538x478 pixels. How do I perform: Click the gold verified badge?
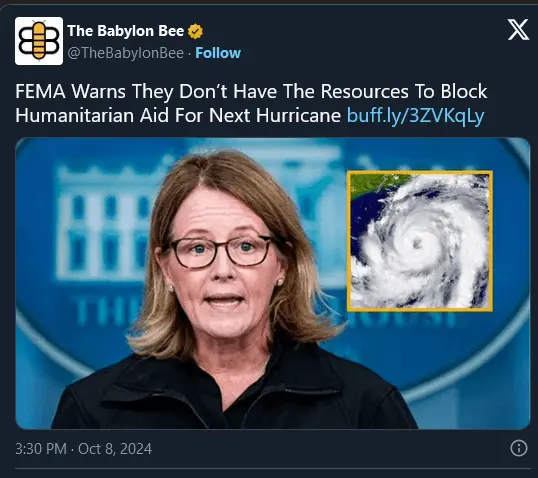195,31
